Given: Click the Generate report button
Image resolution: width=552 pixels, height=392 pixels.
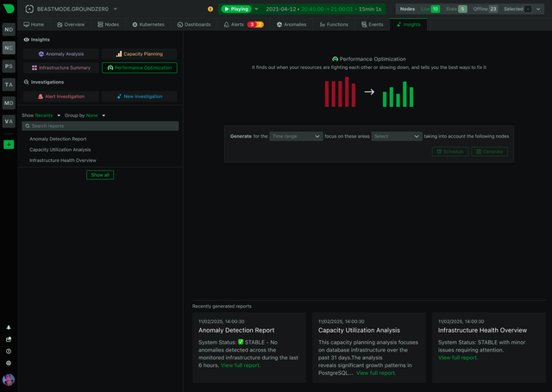Looking at the screenshot, I should (x=490, y=152).
